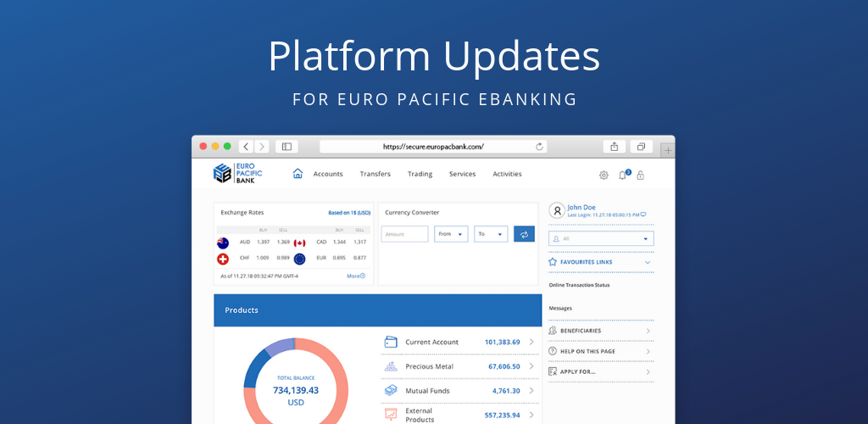
Task: Expand the Beneficiaries row chevron
Action: [648, 331]
